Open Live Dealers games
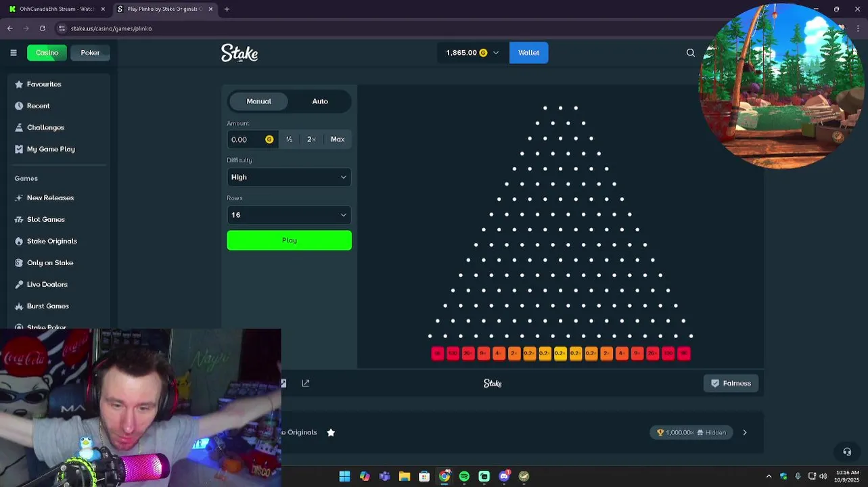The height and width of the screenshot is (487, 868). [47, 285]
